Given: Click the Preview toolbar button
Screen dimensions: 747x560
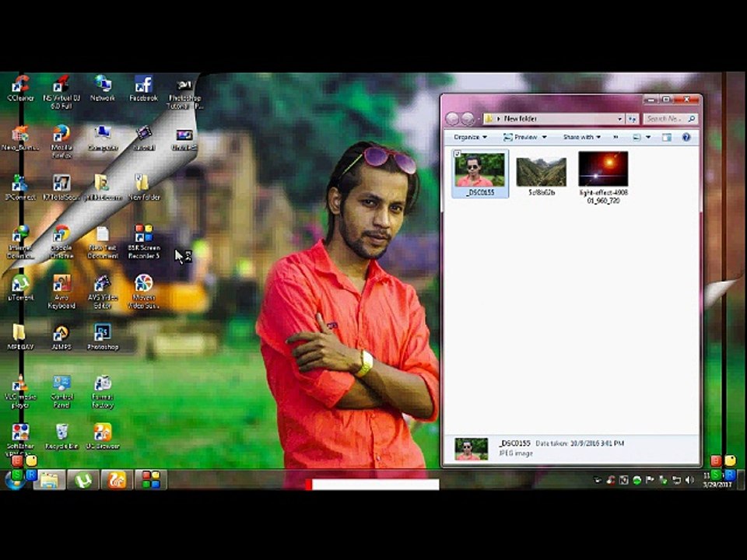Looking at the screenshot, I should click(x=521, y=137).
